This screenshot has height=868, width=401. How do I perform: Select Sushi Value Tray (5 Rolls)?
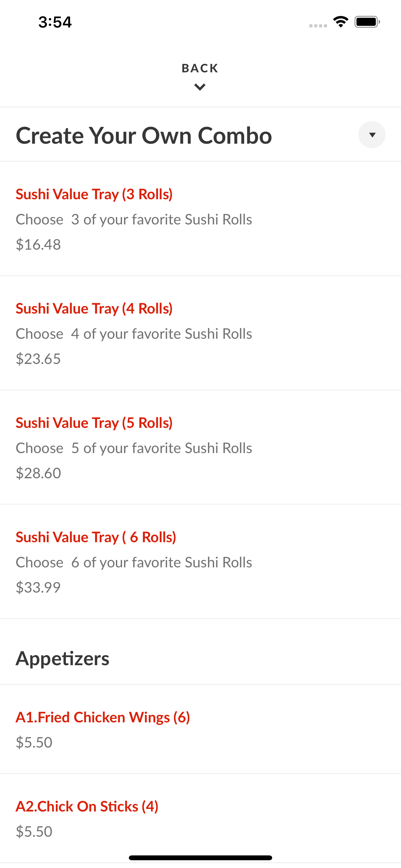200,447
